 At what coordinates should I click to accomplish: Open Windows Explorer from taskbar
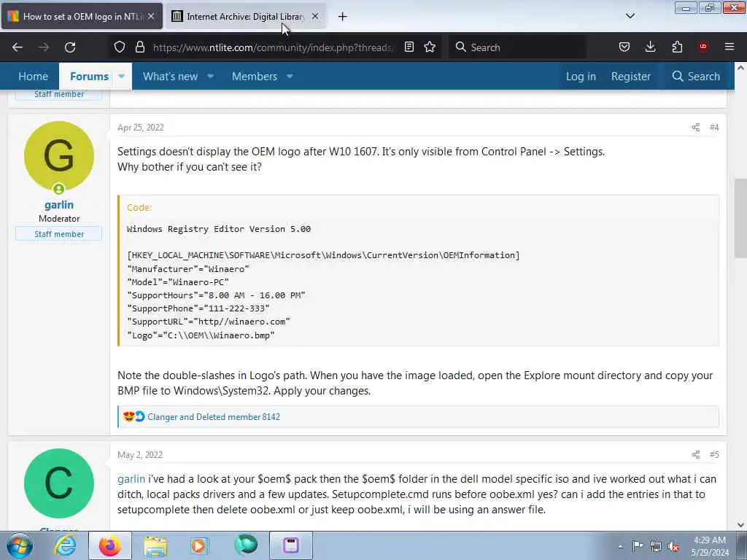(155, 545)
